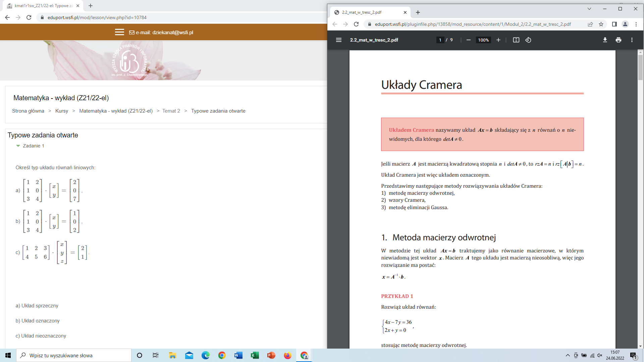The image size is (644, 362).
Task: Click the fit to page icon
Action: pos(516,40)
